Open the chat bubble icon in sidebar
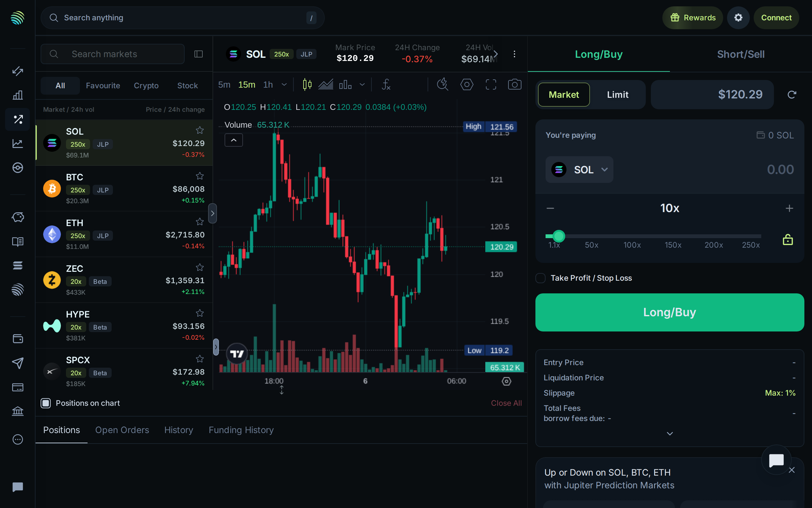This screenshot has height=508, width=812. coord(17,487)
